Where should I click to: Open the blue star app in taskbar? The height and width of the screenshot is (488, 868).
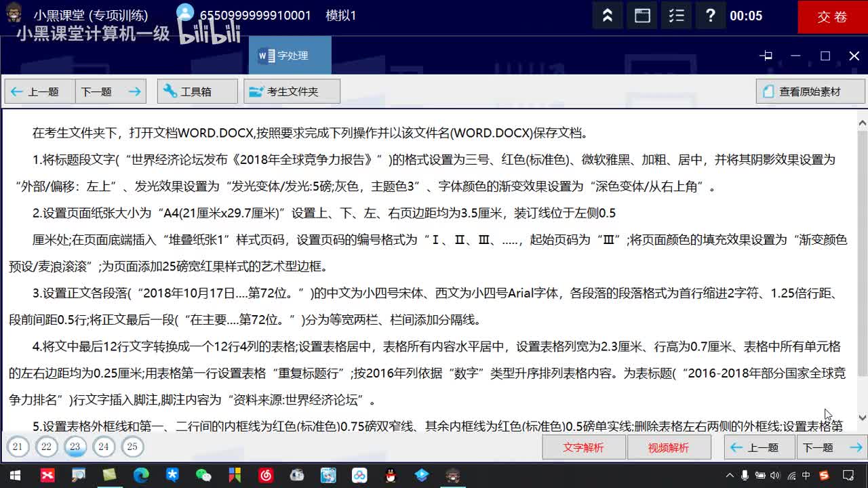click(x=172, y=475)
